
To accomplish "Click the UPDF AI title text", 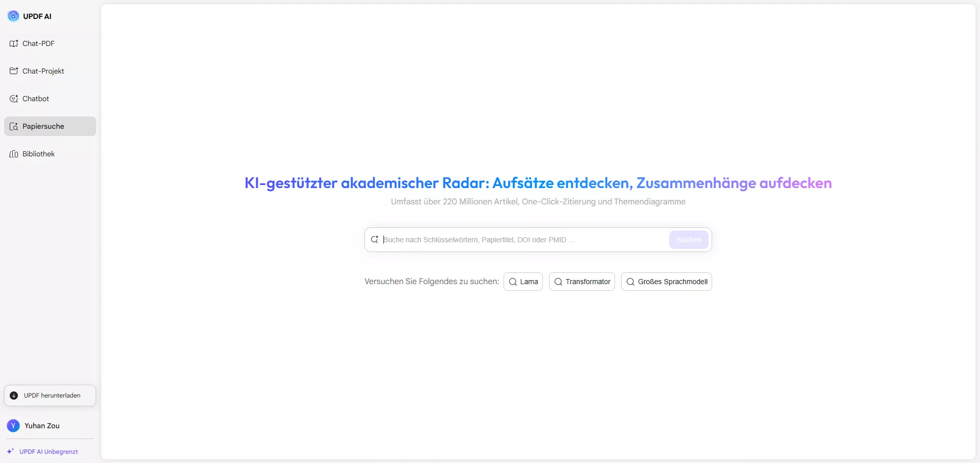I will tap(37, 16).
